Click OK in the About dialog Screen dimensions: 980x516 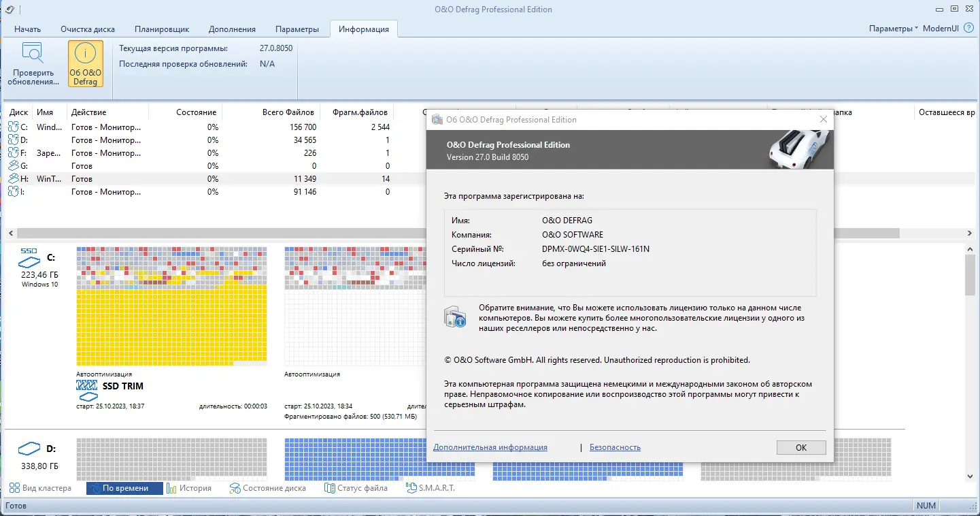point(801,447)
